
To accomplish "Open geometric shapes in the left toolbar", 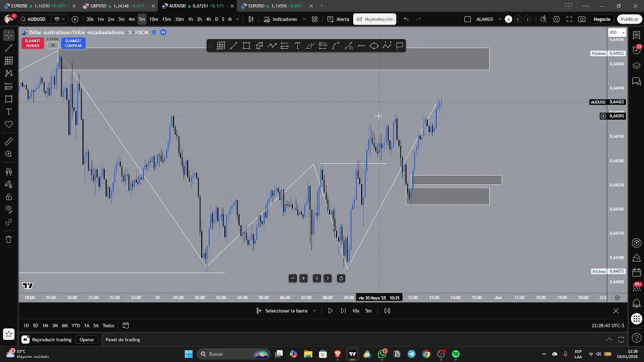I will (9, 99).
